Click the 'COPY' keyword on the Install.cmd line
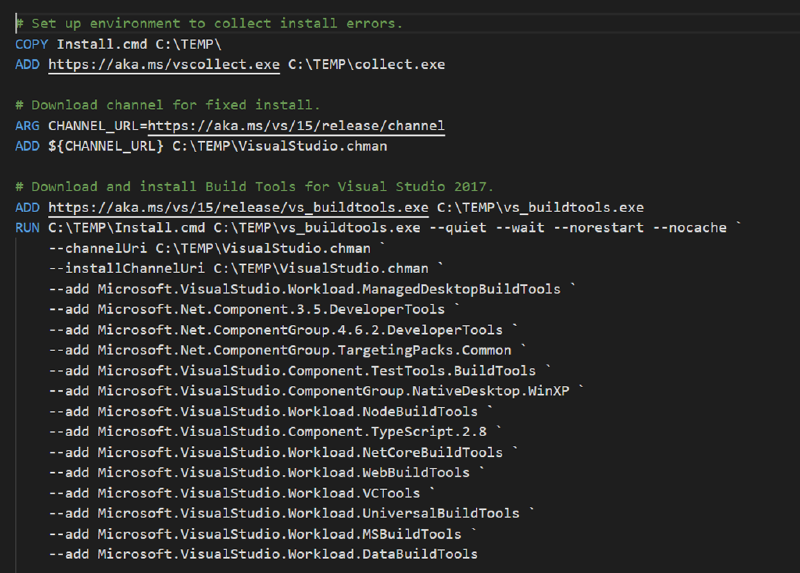Viewport: 800px width, 573px height. (x=32, y=44)
